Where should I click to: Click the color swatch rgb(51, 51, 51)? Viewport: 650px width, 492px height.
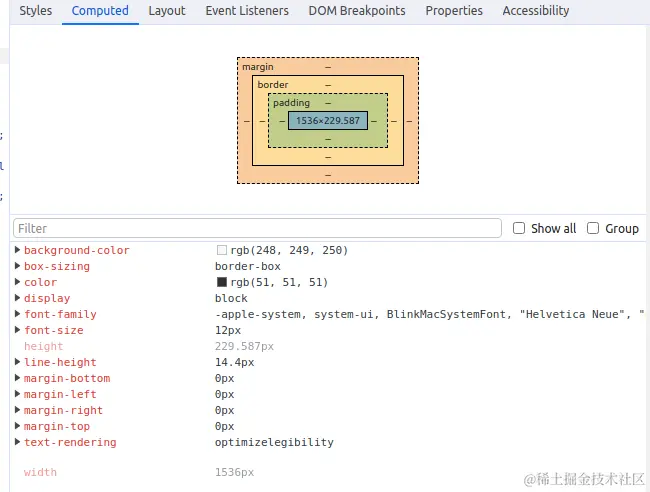coord(222,282)
